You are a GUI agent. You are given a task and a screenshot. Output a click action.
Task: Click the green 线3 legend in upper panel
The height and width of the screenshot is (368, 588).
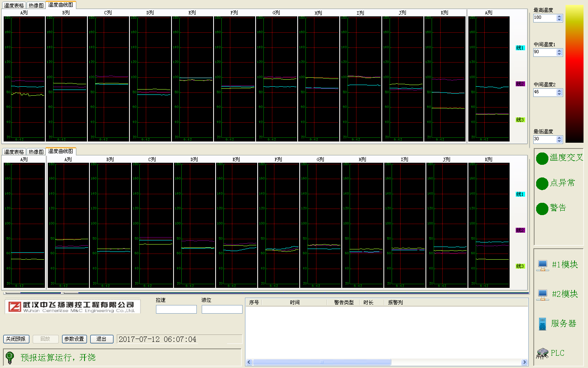click(520, 120)
